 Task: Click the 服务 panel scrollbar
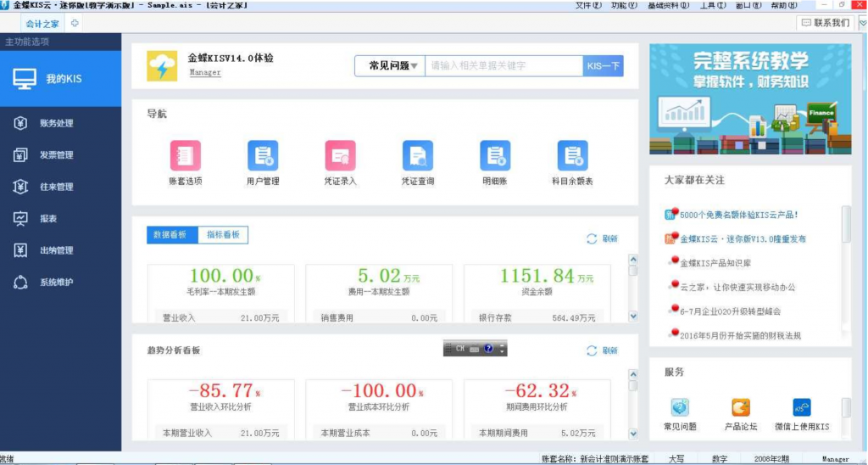coord(846,408)
